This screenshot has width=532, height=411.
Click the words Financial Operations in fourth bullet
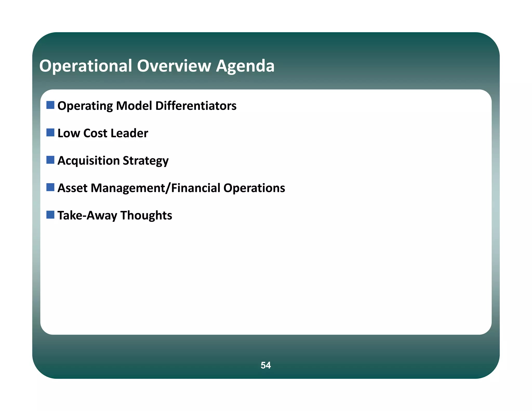click(228, 188)
